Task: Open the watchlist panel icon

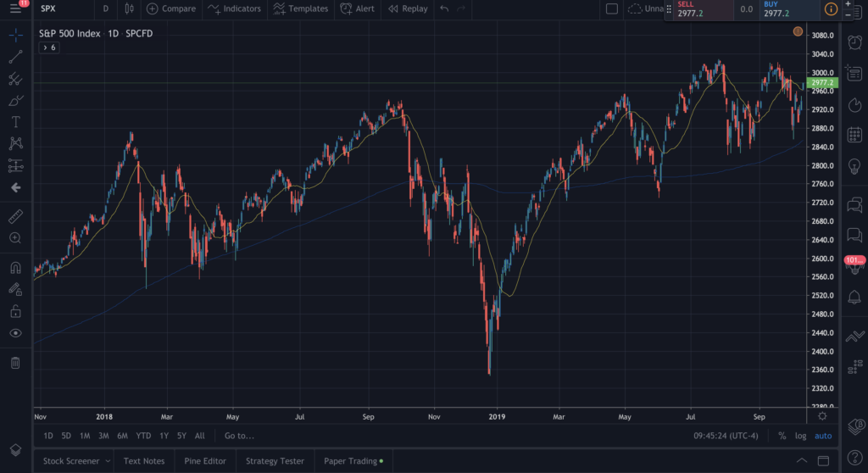Action: point(854,73)
